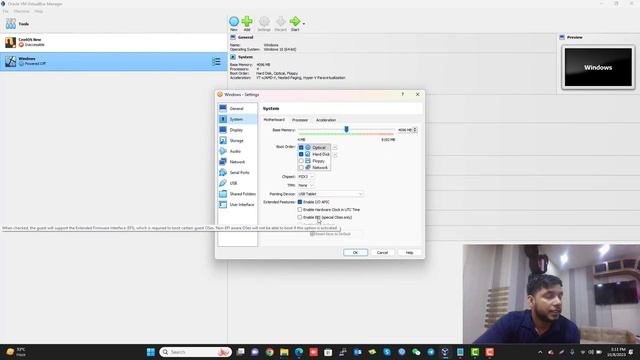This screenshot has height=360, width=640.
Task: Enable EFI (special OSes only) checkbox
Action: pos(300,218)
